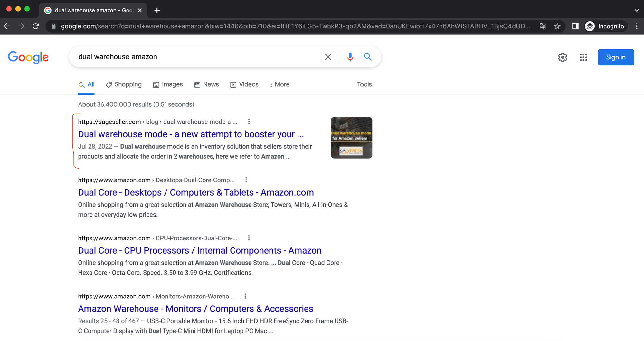Image resolution: width=644 pixels, height=341 pixels.
Task: Select the All results tab
Action: click(86, 84)
